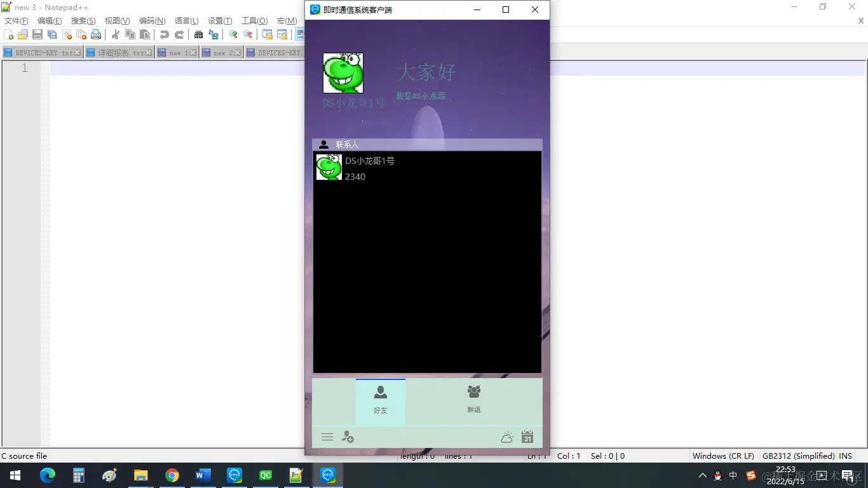Open a file using the folder icon

coord(22,34)
